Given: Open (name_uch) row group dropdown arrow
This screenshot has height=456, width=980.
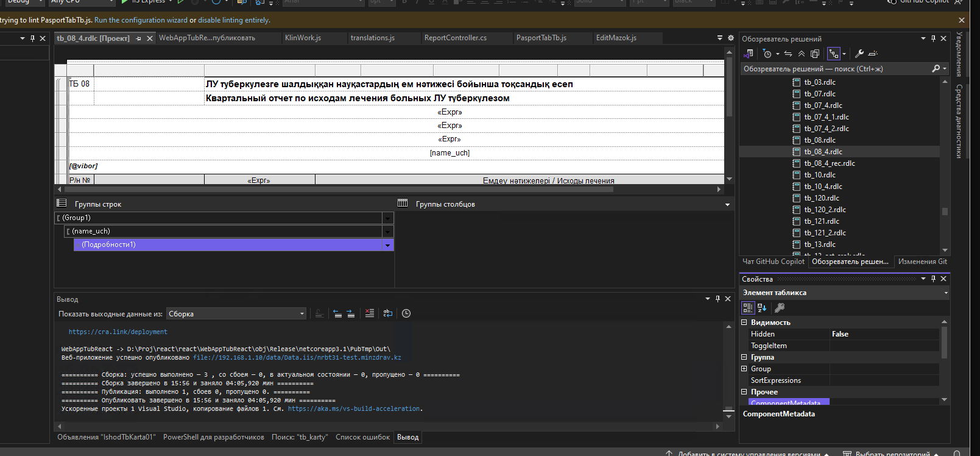Looking at the screenshot, I should coord(387,232).
